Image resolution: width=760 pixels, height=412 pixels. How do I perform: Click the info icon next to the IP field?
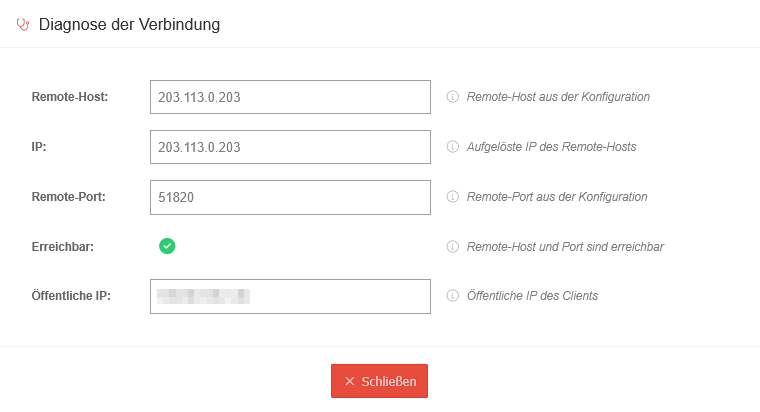pyautogui.click(x=452, y=147)
